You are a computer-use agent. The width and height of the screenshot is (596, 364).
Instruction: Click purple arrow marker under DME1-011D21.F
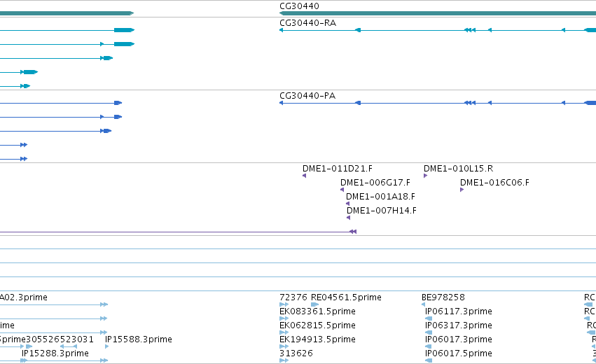pos(304,176)
